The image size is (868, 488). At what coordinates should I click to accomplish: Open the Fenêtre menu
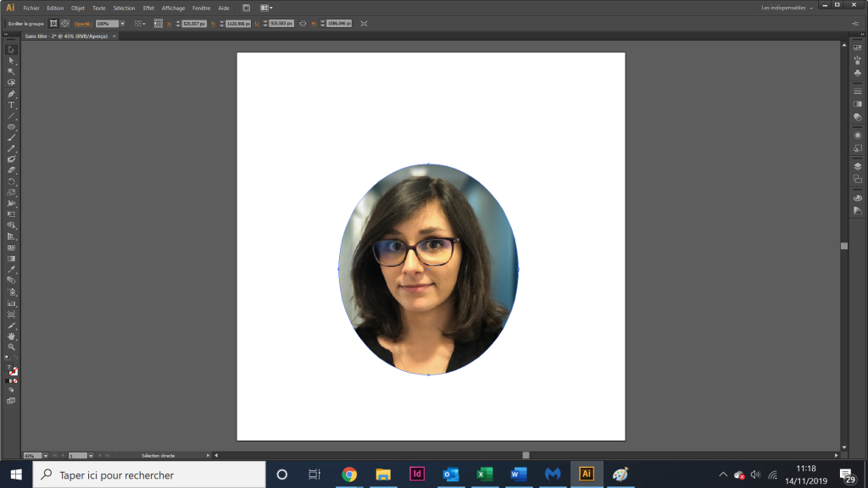coord(201,8)
